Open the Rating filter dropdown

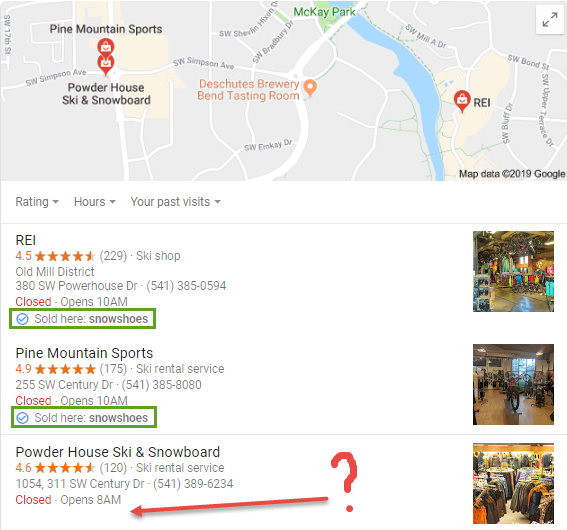tap(37, 202)
